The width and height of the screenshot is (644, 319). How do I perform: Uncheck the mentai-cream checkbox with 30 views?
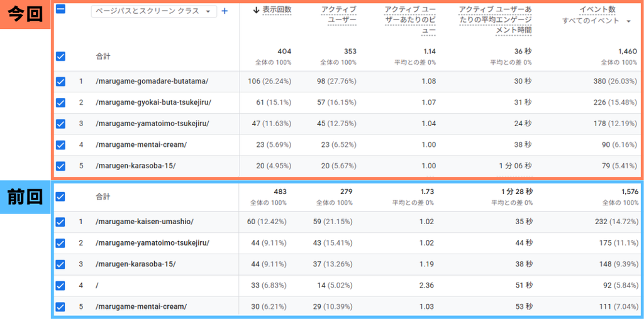pyautogui.click(x=60, y=306)
